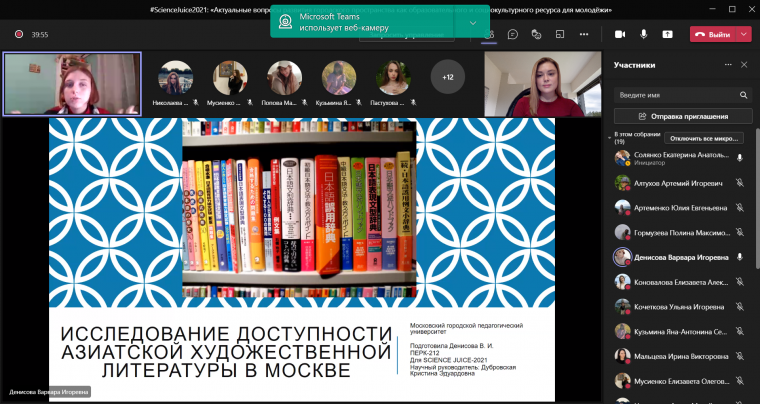Click the reactions icon in toolbar
Image resolution: width=760 pixels, height=404 pixels.
point(535,34)
